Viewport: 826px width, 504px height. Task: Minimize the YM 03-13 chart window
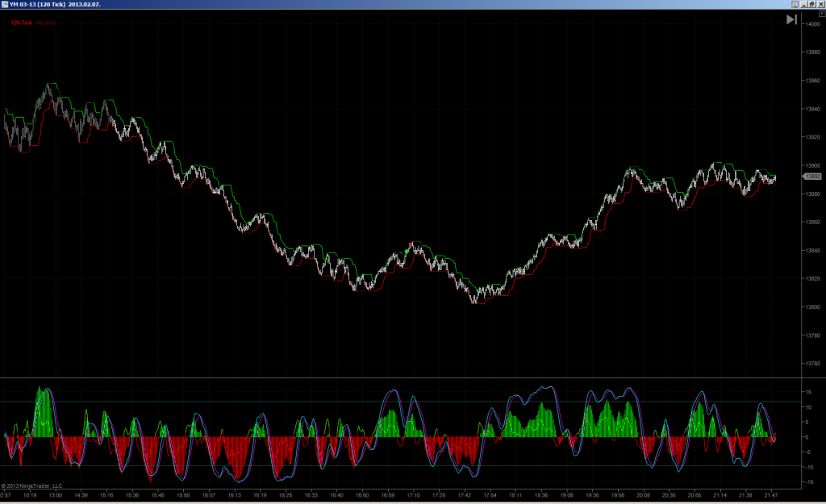tap(804, 4)
